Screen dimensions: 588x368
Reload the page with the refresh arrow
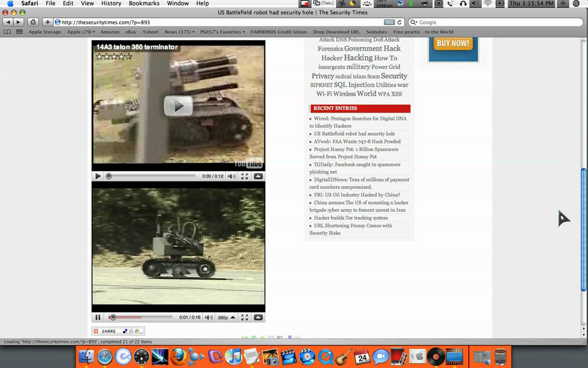click(x=399, y=22)
